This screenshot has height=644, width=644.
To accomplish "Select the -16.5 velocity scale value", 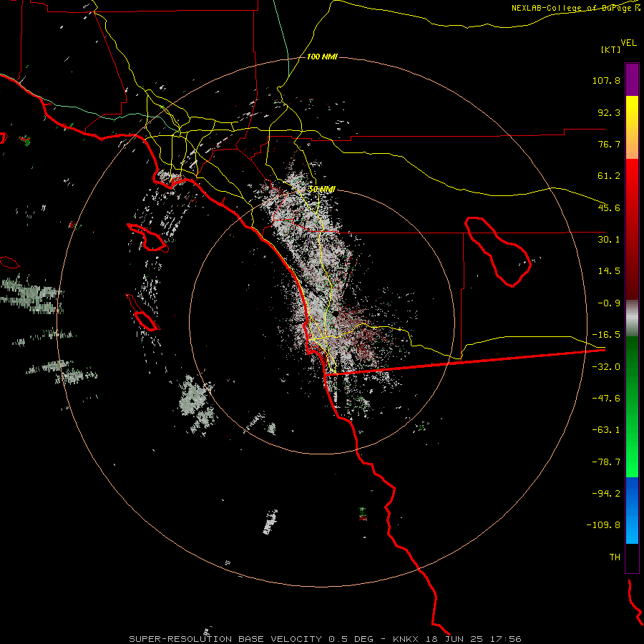I will click(606, 335).
